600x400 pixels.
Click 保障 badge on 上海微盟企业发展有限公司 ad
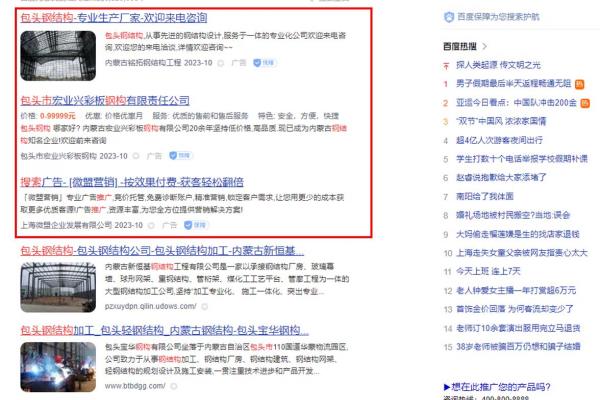click(196, 225)
